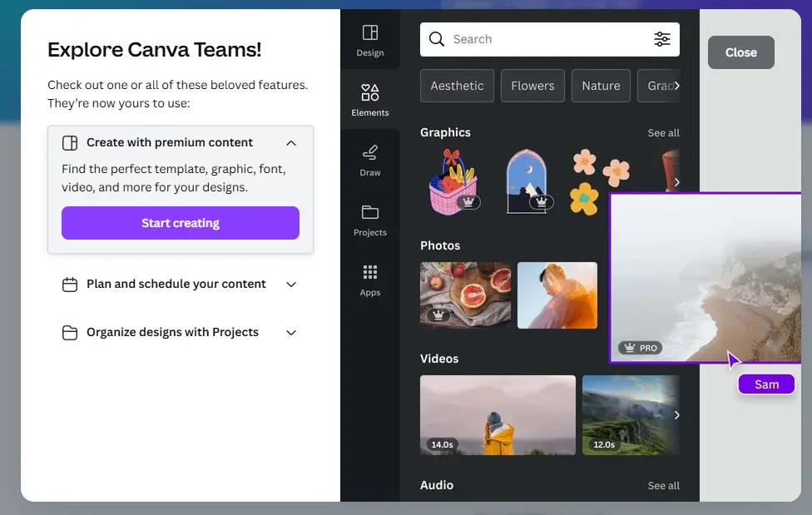Choose the Draw tool in sidebar

[369, 160]
